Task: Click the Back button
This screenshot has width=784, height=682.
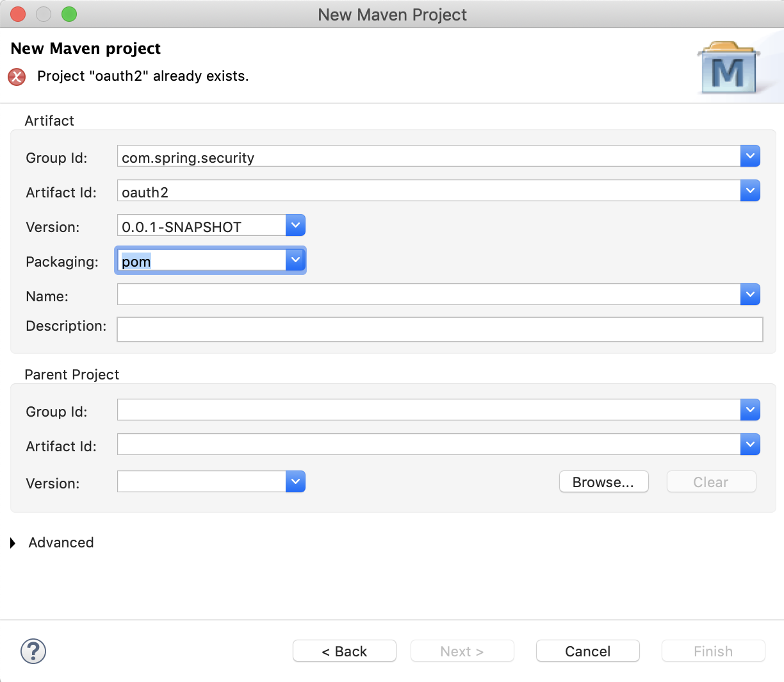Action: tap(344, 651)
